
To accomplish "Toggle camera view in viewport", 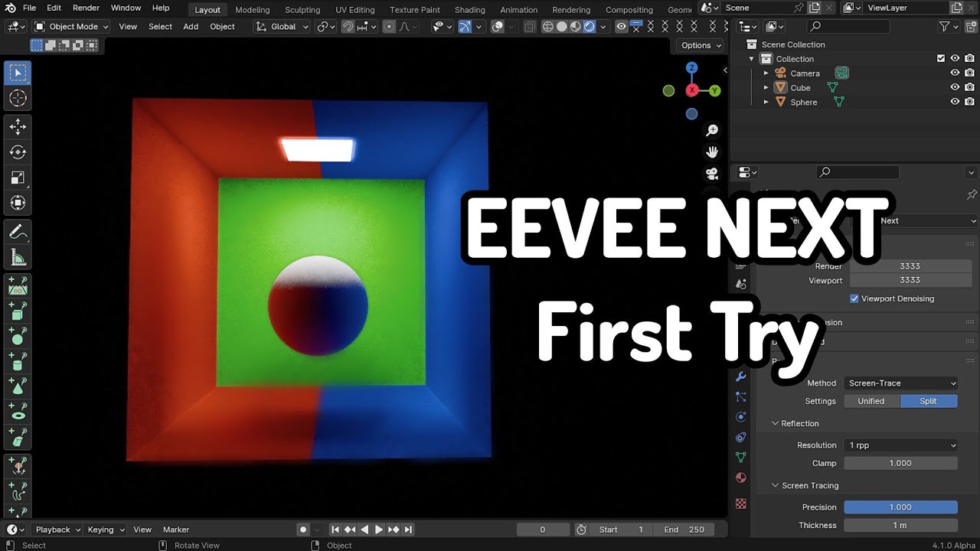I will (x=712, y=174).
